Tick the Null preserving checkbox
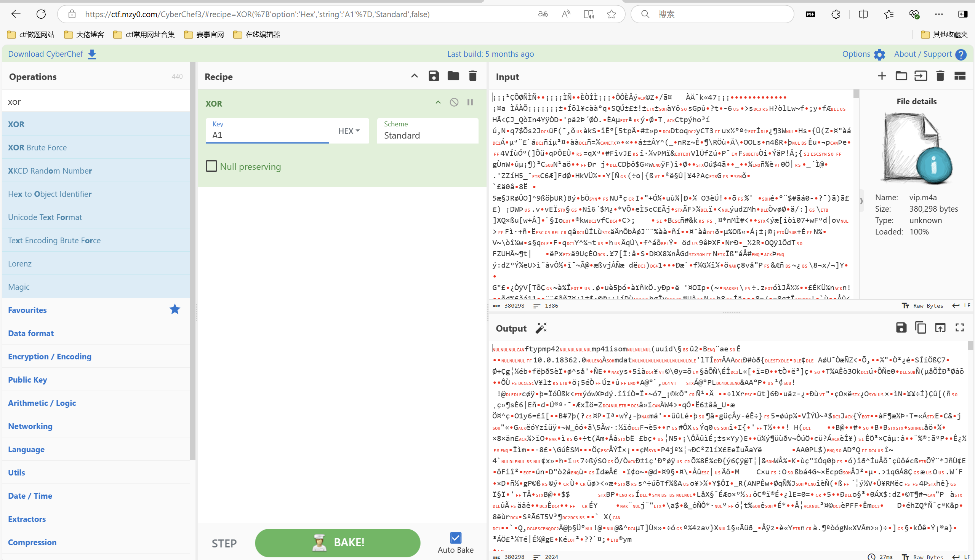 point(211,166)
